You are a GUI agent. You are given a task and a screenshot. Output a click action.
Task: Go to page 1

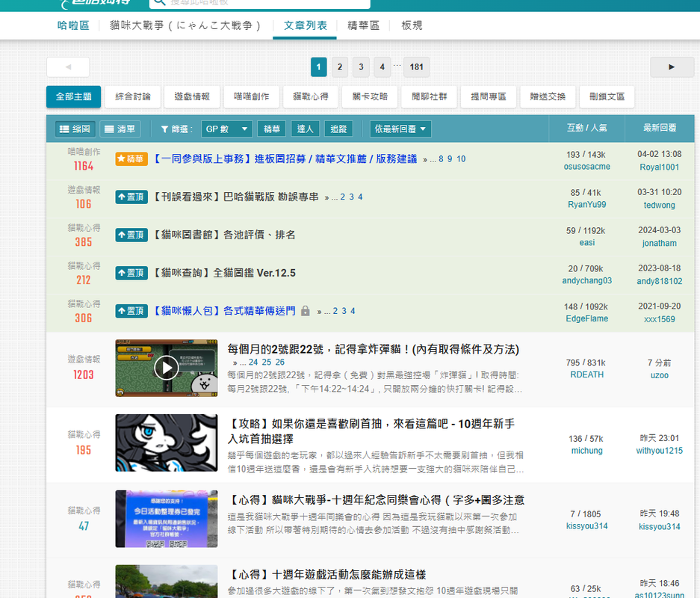[319, 67]
